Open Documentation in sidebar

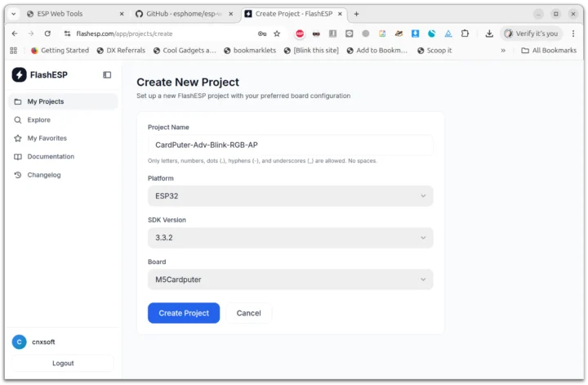(x=63, y=157)
